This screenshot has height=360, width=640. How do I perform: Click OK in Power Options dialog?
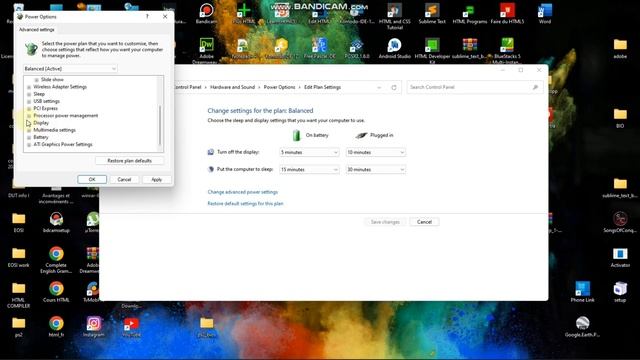pos(92,180)
